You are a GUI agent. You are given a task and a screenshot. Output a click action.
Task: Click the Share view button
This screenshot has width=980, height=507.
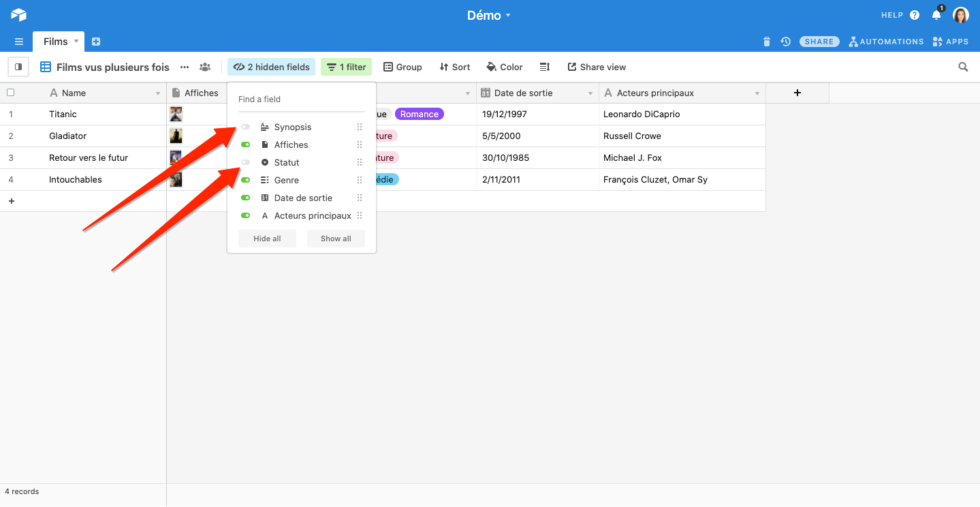tap(597, 67)
